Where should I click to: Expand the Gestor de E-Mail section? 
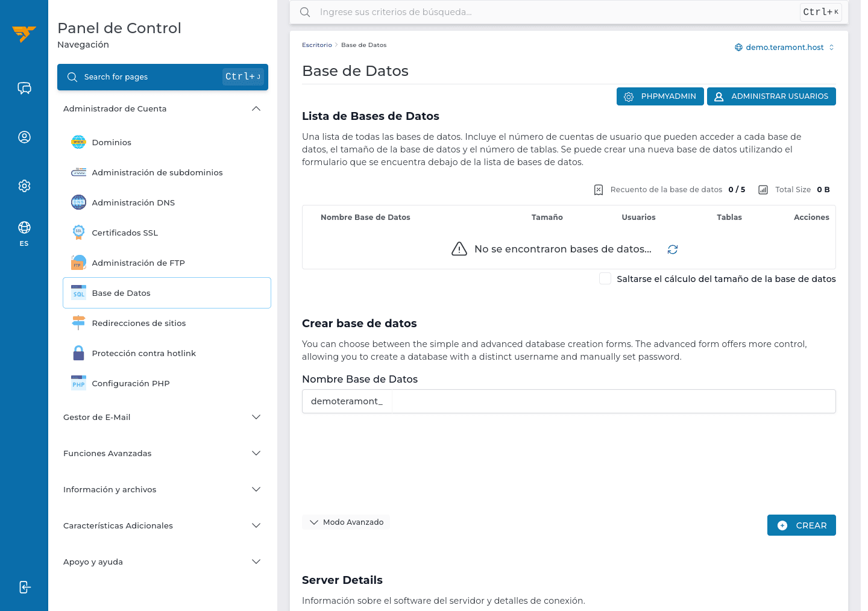[163, 417]
